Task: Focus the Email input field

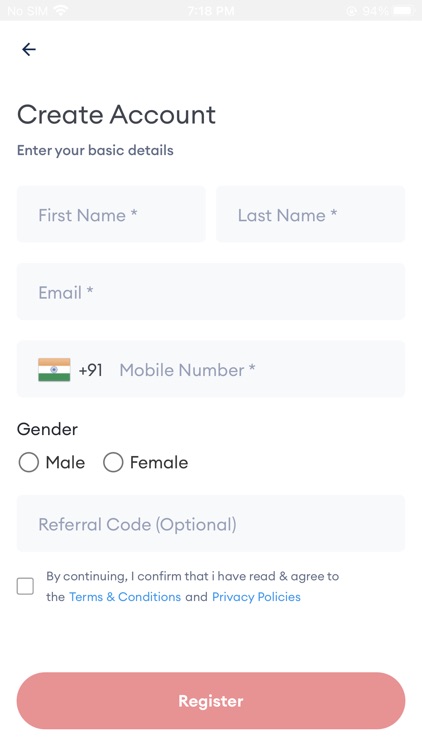Action: 211,292
